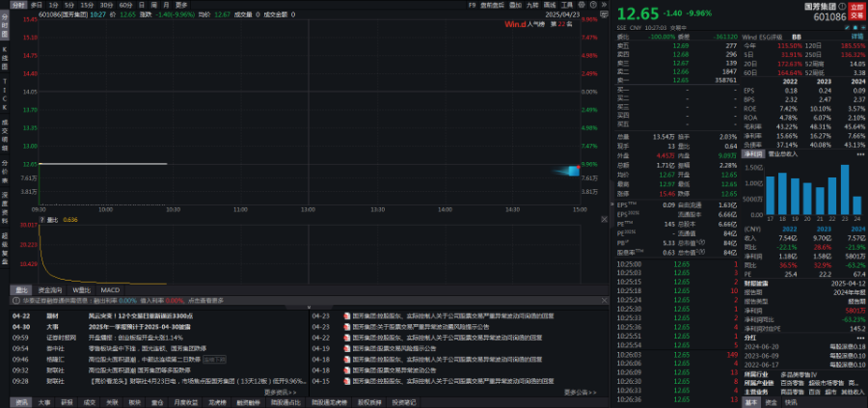Click the 2024 net profit bar in chart
This screenshot has height=408, width=868.
click(856, 206)
